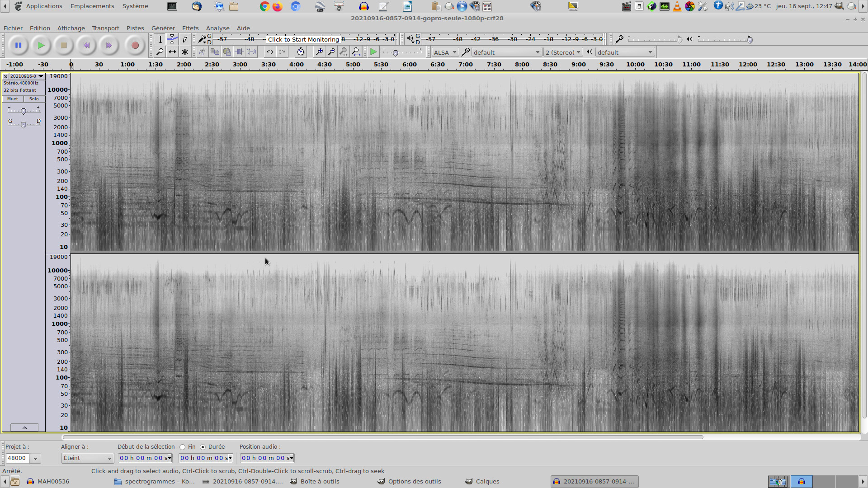Select the Envelope tool
The width and height of the screenshot is (868, 488).
(172, 39)
